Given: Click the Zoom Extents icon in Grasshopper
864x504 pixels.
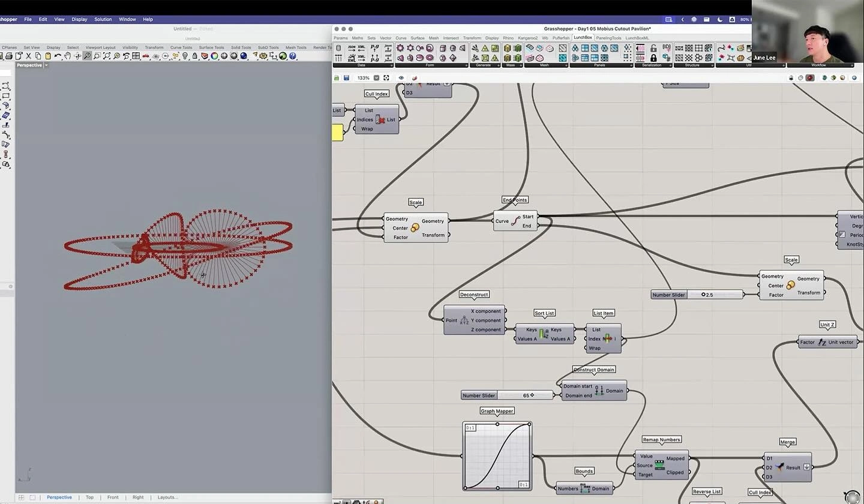Looking at the screenshot, I should [386, 77].
